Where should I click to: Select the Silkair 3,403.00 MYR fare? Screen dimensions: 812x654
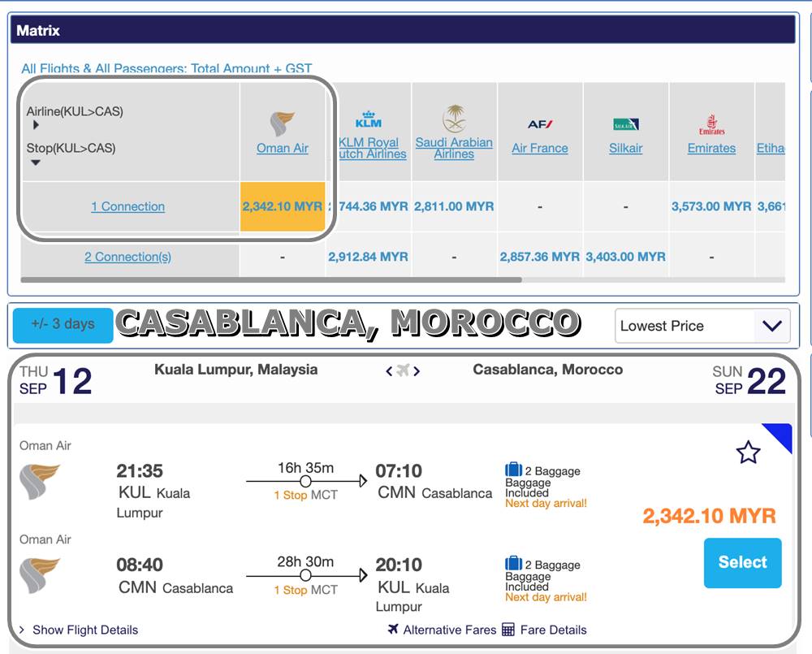tap(625, 257)
